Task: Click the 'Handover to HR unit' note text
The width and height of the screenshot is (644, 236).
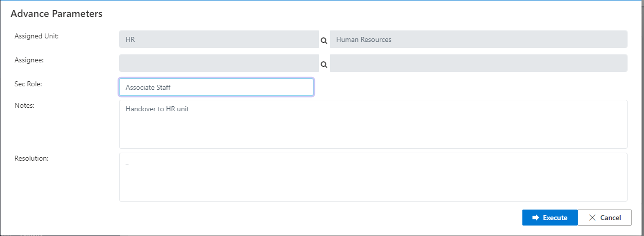Action: pos(157,109)
